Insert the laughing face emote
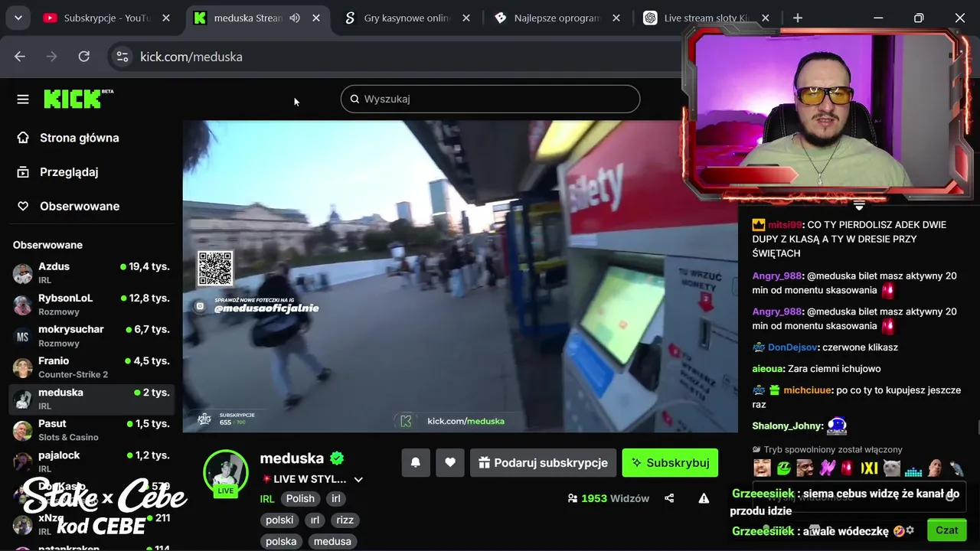The width and height of the screenshot is (980, 551). [x=762, y=468]
